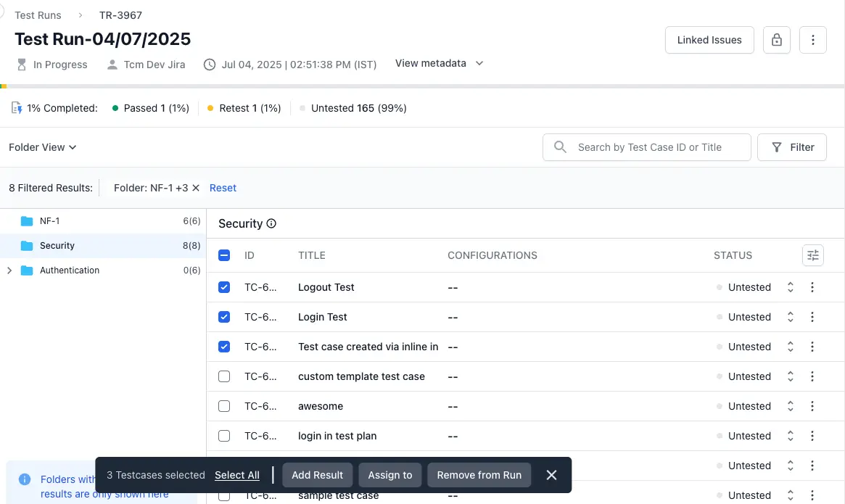Click the Tcm Dev Jira user icon
This screenshot has width=845, height=504.
112,64
